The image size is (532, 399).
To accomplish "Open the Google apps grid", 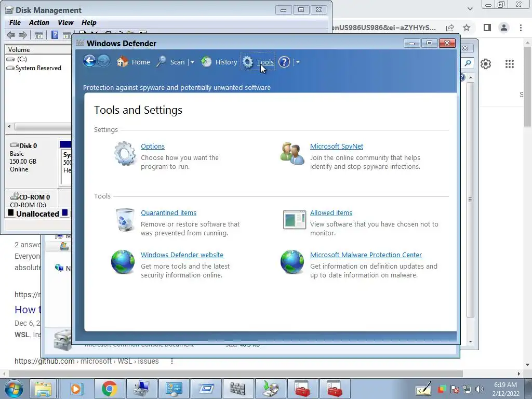I will pos(510,64).
